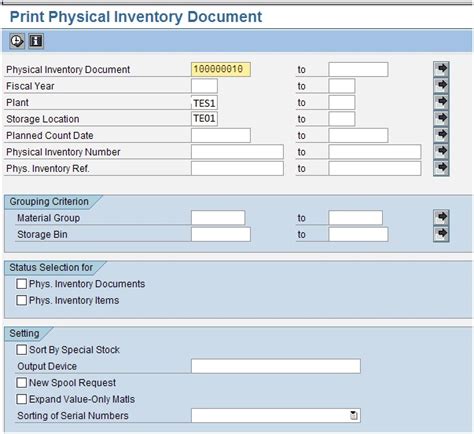Click the Storage Location to field
The height and width of the screenshot is (434, 474).
pos(342,119)
